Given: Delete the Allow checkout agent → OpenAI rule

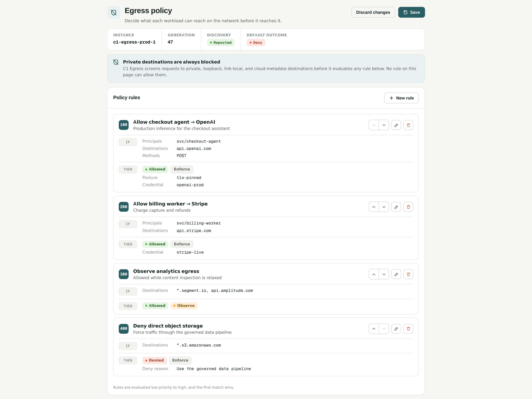Looking at the screenshot, I should coord(408,125).
